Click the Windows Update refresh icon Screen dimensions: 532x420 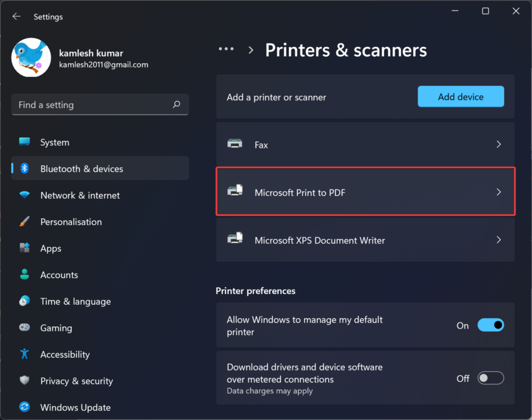click(x=24, y=407)
